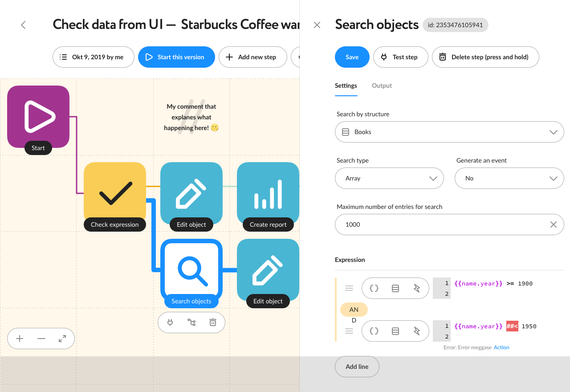Click the lightning icon in second expression row
The image size is (570, 392).
[x=417, y=331]
